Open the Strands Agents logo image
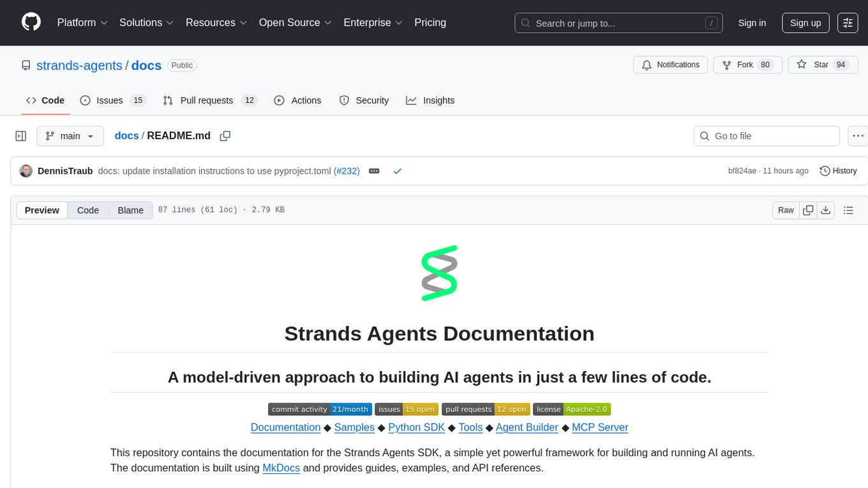 point(439,273)
